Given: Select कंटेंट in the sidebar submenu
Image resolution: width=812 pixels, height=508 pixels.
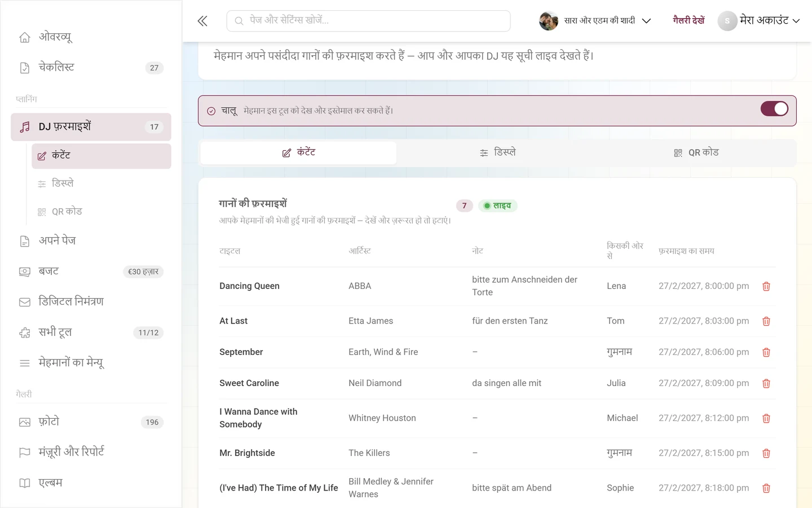Looking at the screenshot, I should [101, 156].
